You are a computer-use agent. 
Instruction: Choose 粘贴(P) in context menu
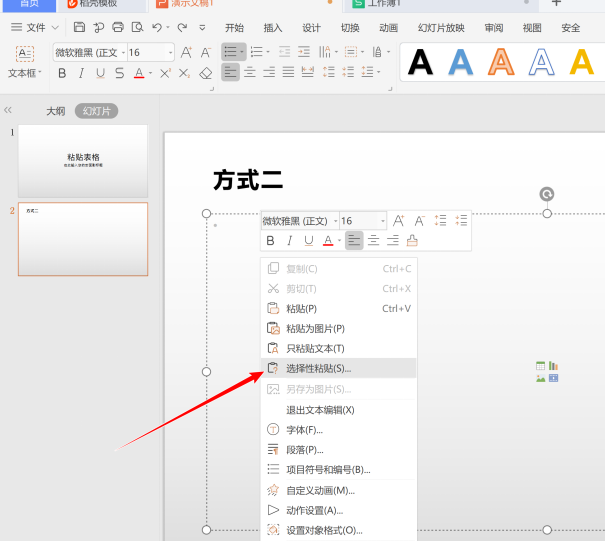pyautogui.click(x=339, y=309)
